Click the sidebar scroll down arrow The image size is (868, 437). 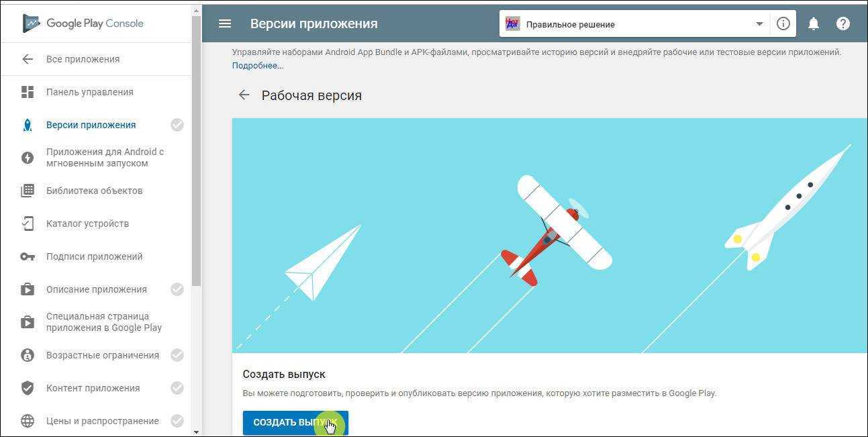196,432
